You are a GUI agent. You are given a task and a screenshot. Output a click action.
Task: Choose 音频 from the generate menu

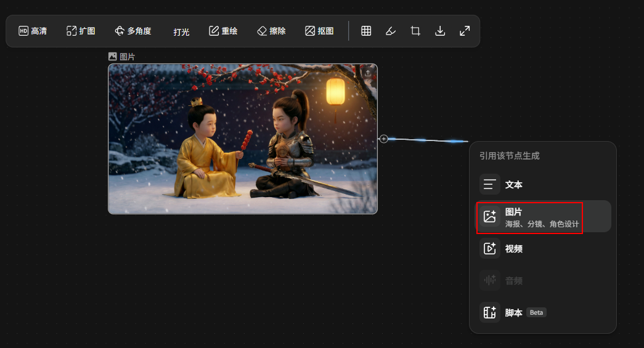click(543, 281)
